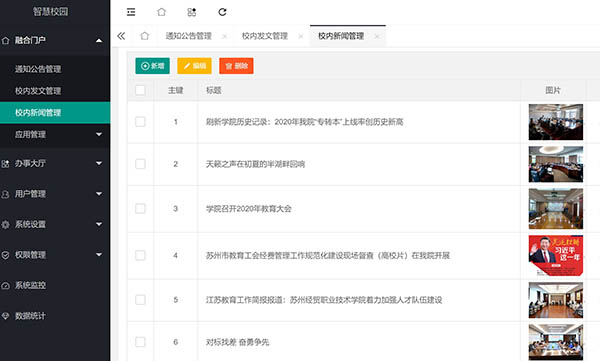Expand the 用户管理 menu arrow
The image size is (600, 361).
[99, 194]
